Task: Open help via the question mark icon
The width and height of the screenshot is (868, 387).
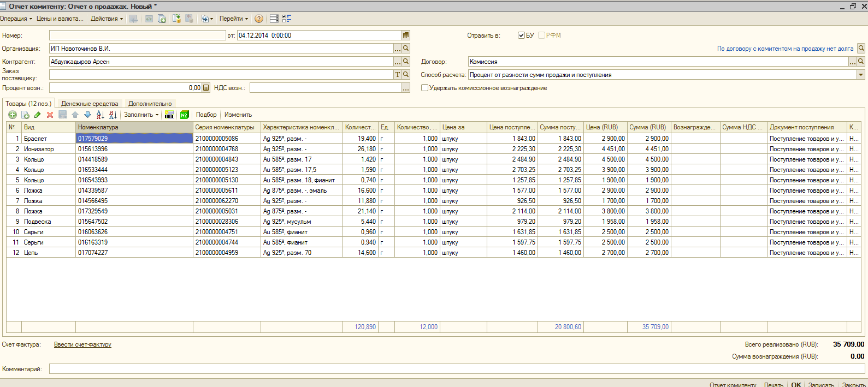Action: pos(259,19)
